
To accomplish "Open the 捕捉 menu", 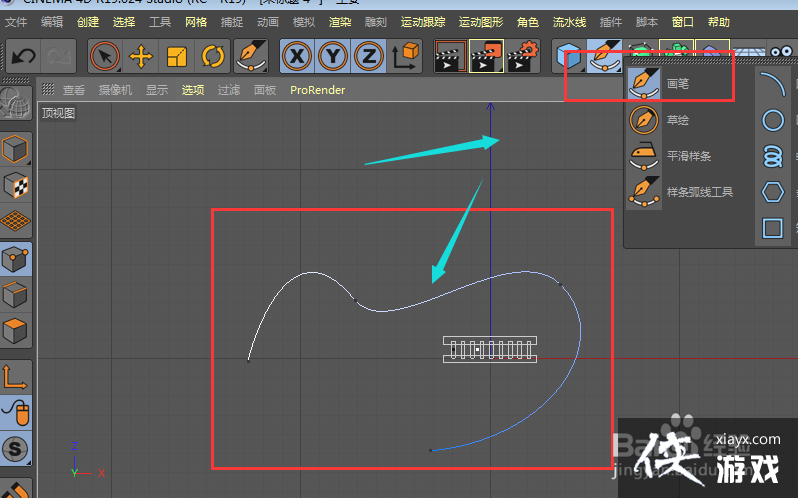I will pos(232,22).
